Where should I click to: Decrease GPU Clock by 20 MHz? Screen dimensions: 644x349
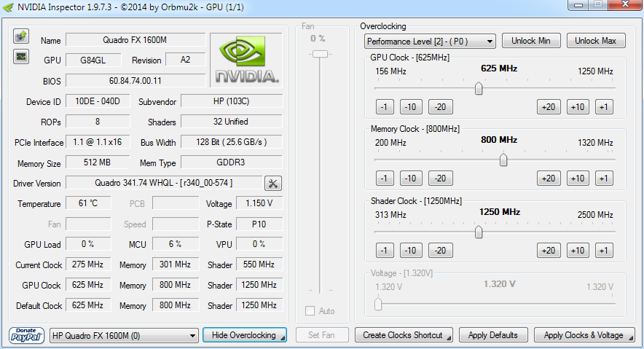(441, 107)
